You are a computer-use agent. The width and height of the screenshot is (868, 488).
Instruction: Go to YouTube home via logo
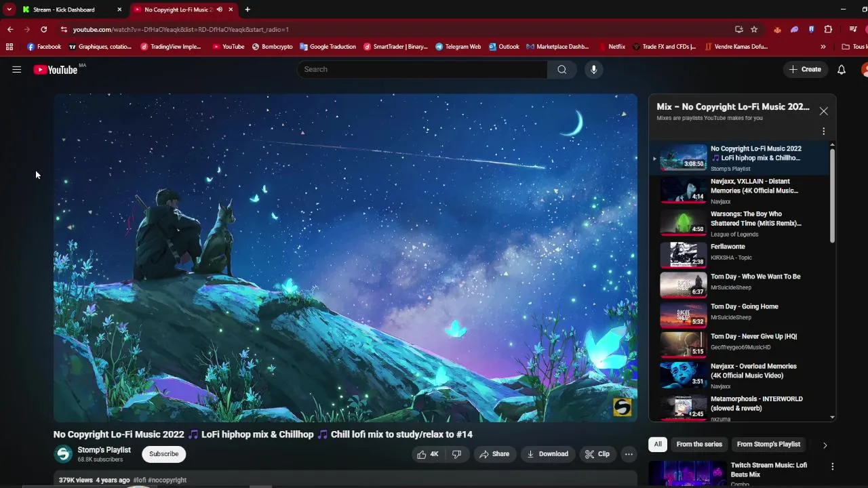pyautogui.click(x=56, y=70)
